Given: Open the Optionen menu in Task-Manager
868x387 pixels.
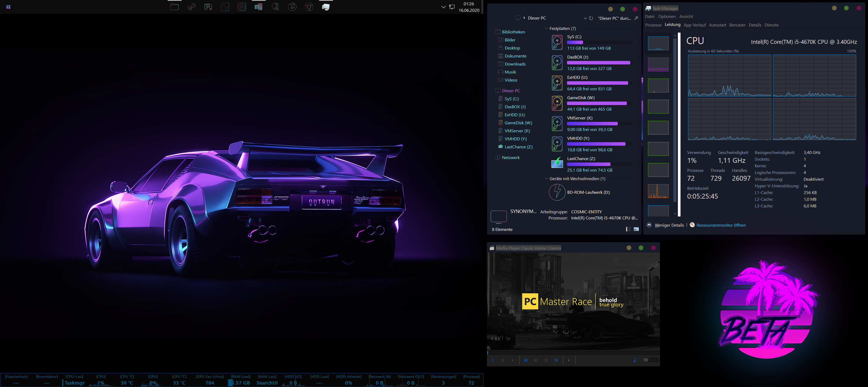Looking at the screenshot, I should pos(667,17).
